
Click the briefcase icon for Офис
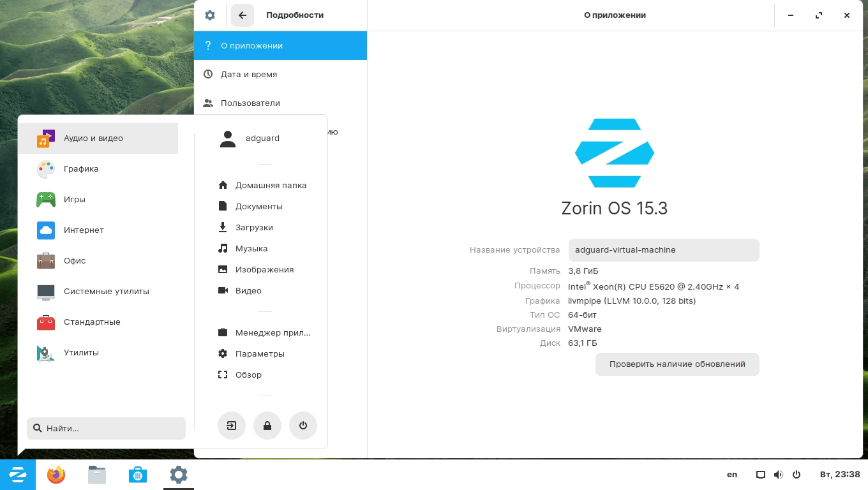(x=46, y=261)
